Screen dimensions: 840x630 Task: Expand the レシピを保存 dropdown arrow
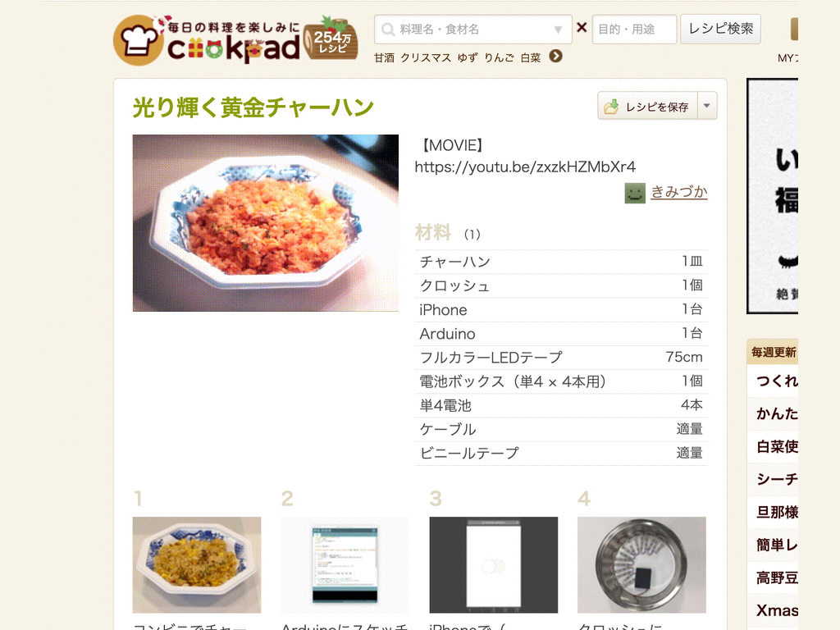click(x=707, y=106)
